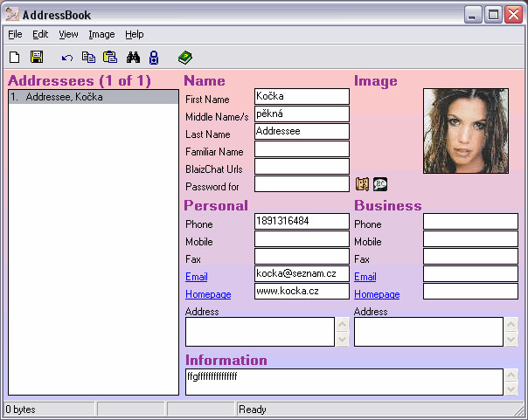Click Personal Address scroll up arrow

(x=342, y=325)
